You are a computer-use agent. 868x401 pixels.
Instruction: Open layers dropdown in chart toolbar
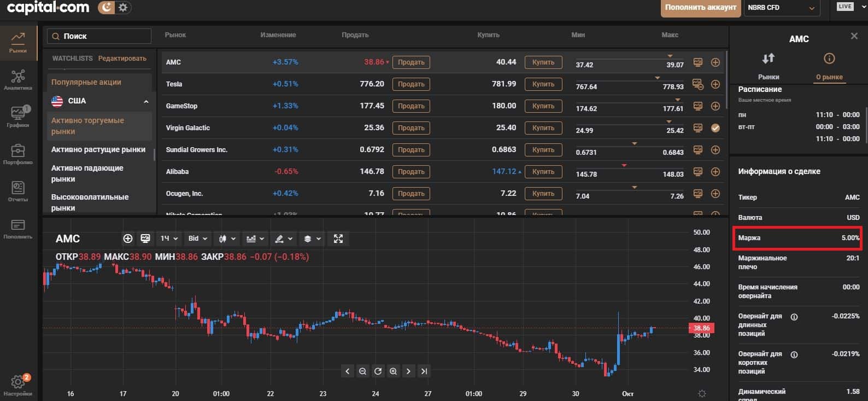click(x=312, y=239)
